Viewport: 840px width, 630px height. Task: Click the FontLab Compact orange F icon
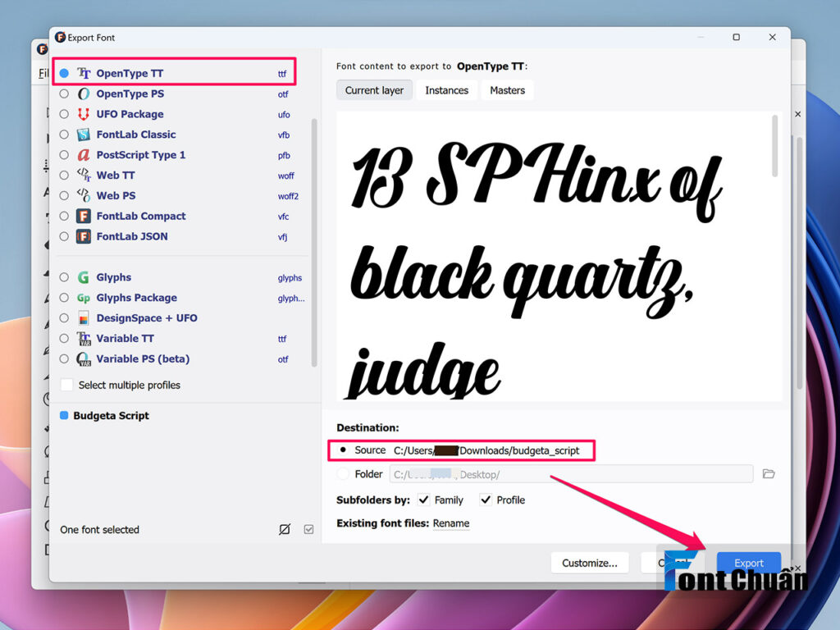[83, 216]
